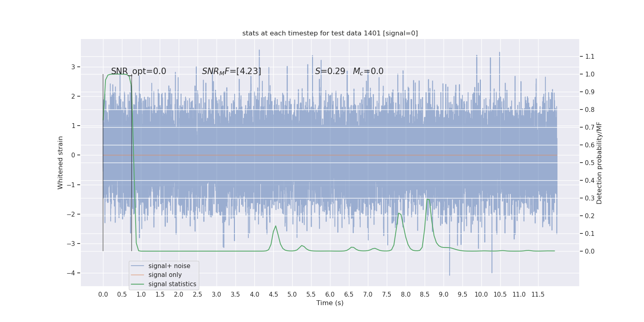Screen dimensions: 644x322
Task: Click x-axis tick label 10.5
Action: click(x=500, y=294)
